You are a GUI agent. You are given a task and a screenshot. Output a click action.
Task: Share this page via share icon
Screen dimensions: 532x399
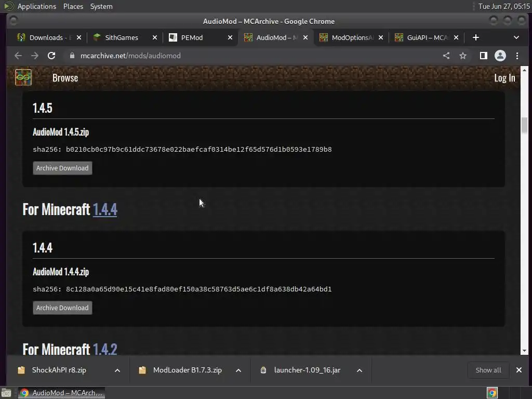click(x=446, y=56)
